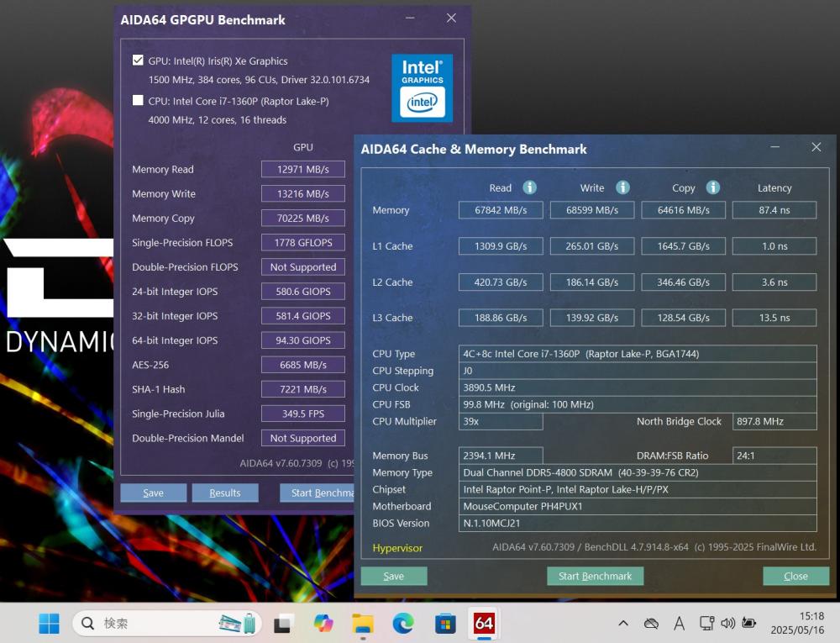Click the Hypervisor label
840x643 pixels.
coord(397,548)
